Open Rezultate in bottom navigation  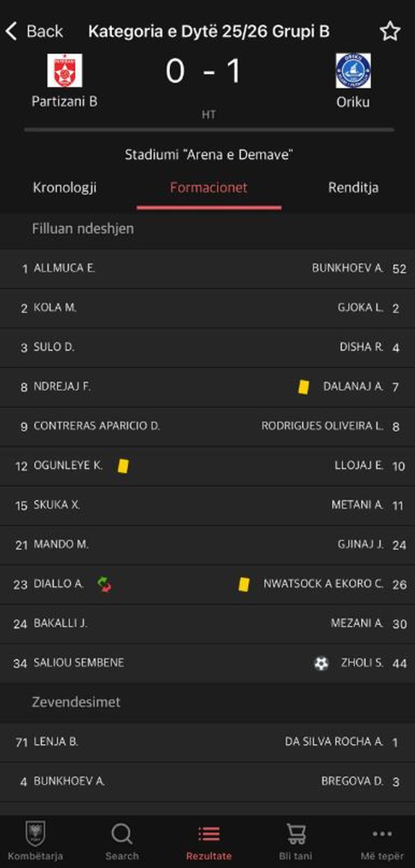[x=208, y=840]
